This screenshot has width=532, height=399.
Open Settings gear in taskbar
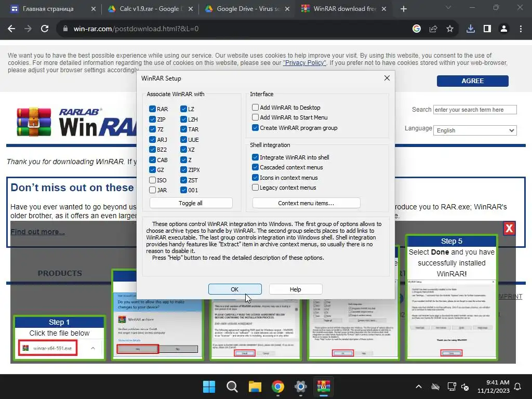[x=301, y=387]
